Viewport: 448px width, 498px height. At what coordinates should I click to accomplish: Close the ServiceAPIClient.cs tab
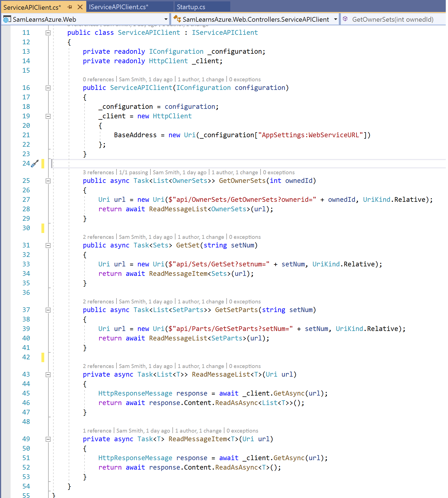point(80,7)
